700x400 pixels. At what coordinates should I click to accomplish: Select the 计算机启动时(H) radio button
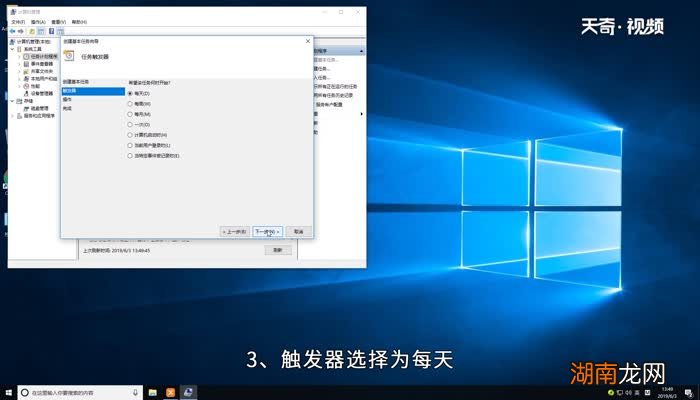(x=130, y=135)
